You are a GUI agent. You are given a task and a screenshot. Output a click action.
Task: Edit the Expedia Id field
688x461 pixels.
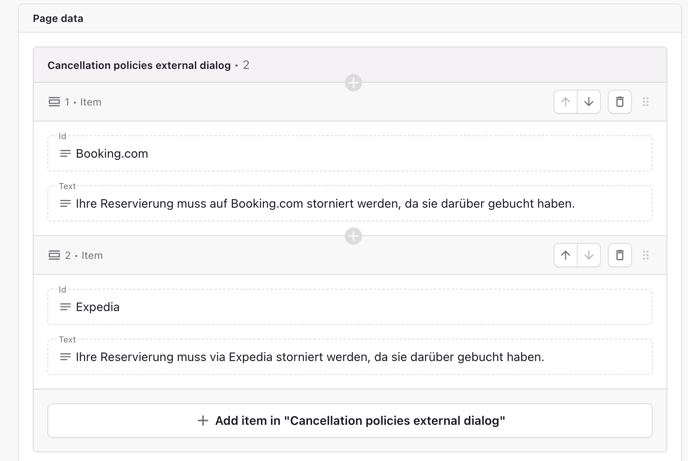350,307
